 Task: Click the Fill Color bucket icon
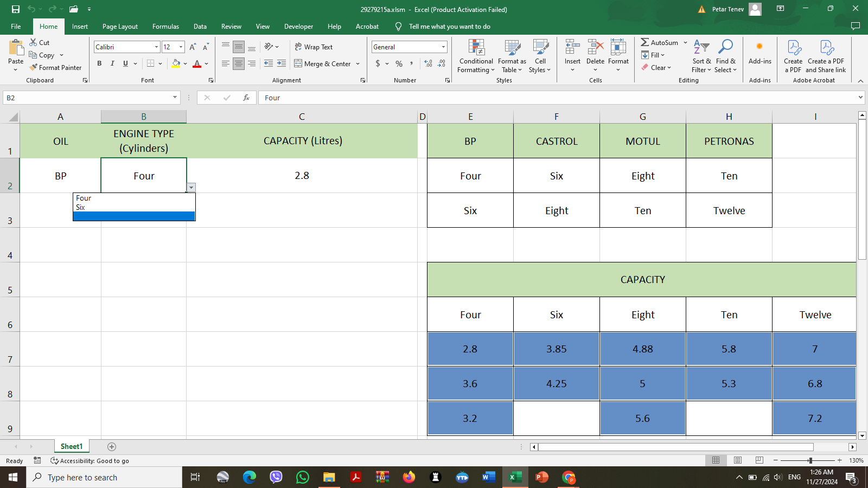(x=176, y=63)
